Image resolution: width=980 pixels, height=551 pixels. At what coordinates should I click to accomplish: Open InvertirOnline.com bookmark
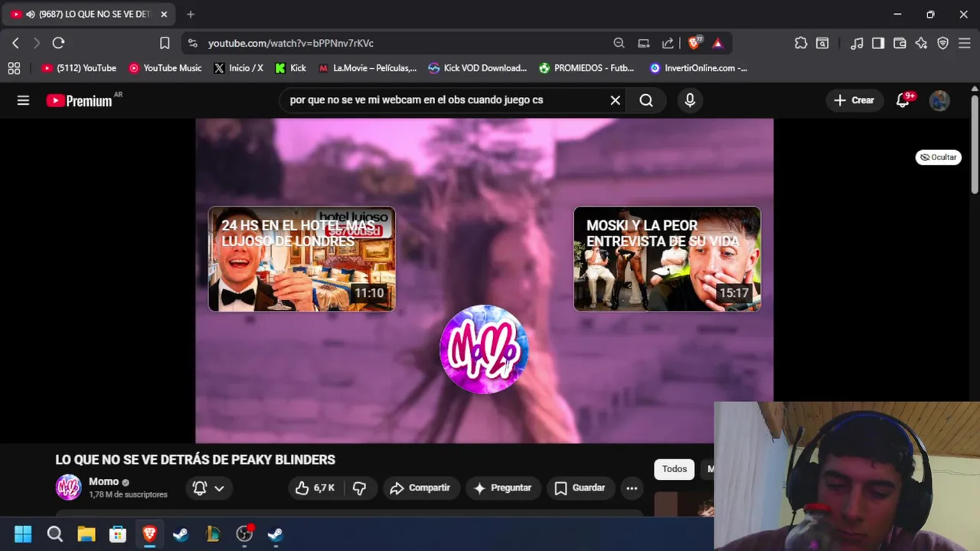pyautogui.click(x=698, y=68)
